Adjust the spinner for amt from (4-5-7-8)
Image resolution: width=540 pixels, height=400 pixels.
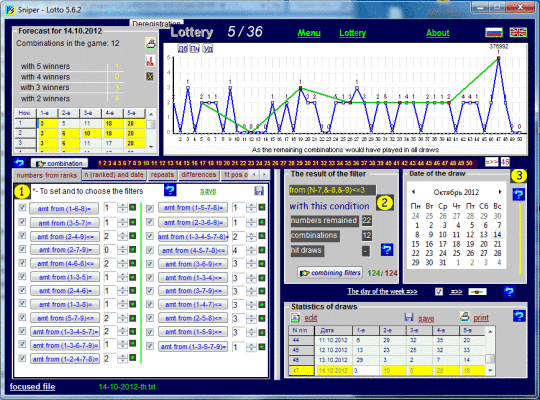click(x=251, y=250)
